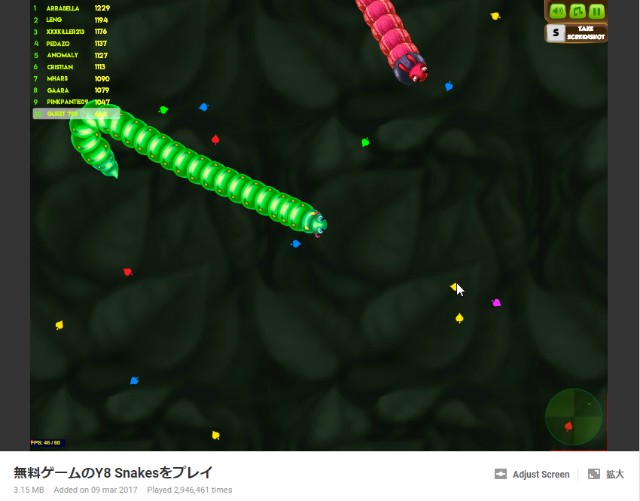
Task: Click the magenta food pellet
Action: coord(496,302)
